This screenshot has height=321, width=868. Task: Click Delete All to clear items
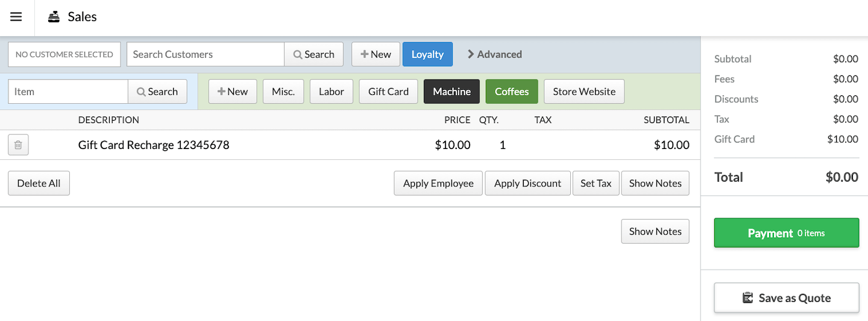click(x=39, y=183)
